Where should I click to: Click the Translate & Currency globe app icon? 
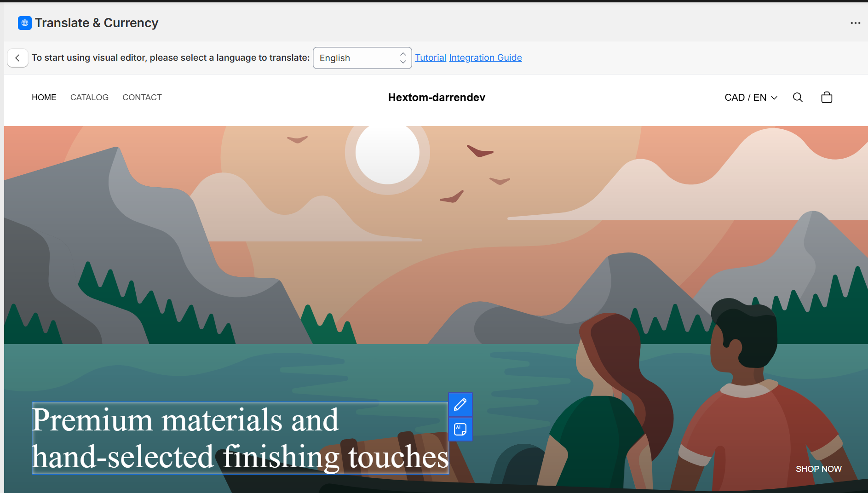25,23
